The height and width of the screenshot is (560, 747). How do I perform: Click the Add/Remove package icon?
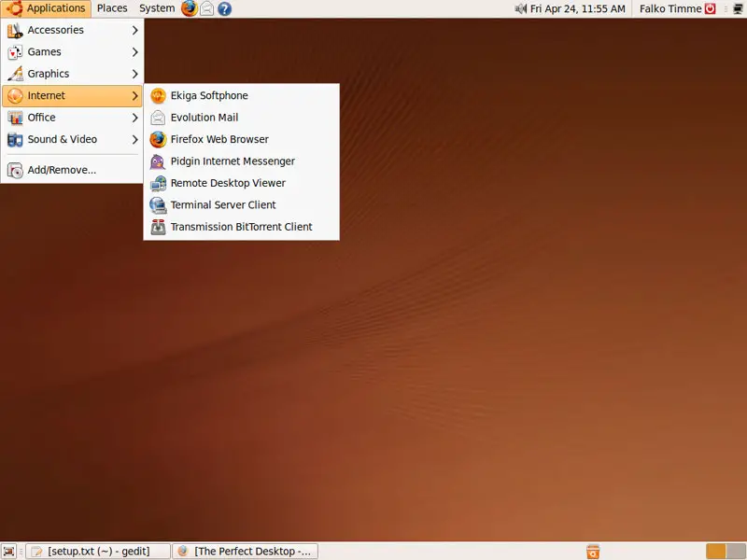point(15,170)
